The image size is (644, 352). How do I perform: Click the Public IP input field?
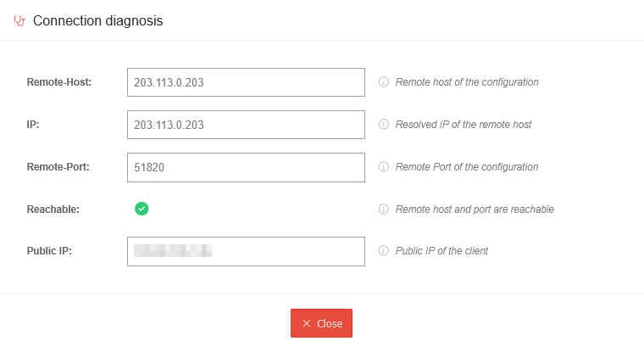click(246, 251)
